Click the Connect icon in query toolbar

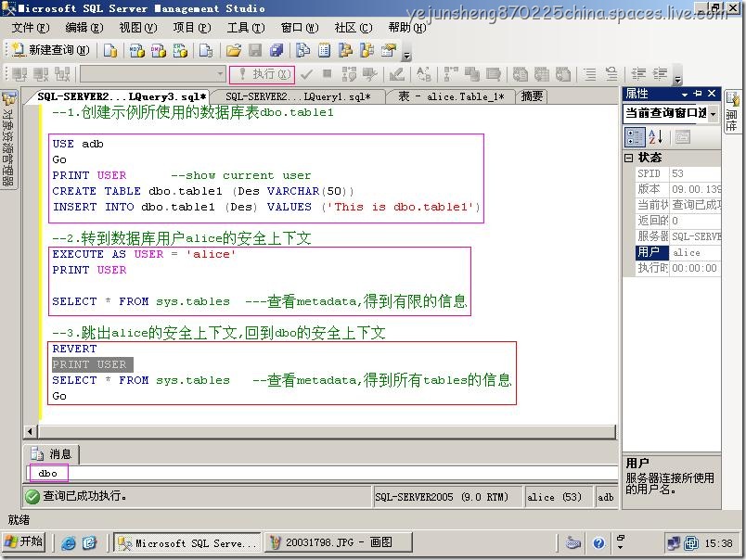coord(19,74)
